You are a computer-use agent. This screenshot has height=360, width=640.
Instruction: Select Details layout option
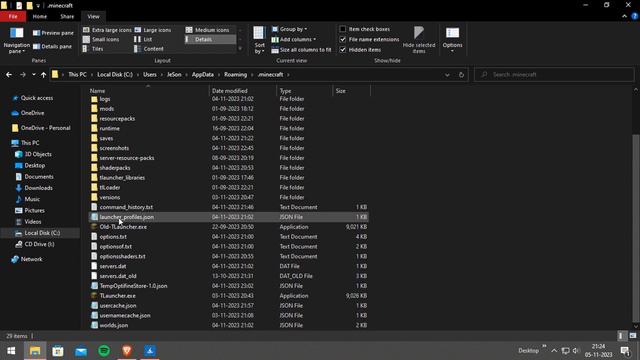click(210, 39)
